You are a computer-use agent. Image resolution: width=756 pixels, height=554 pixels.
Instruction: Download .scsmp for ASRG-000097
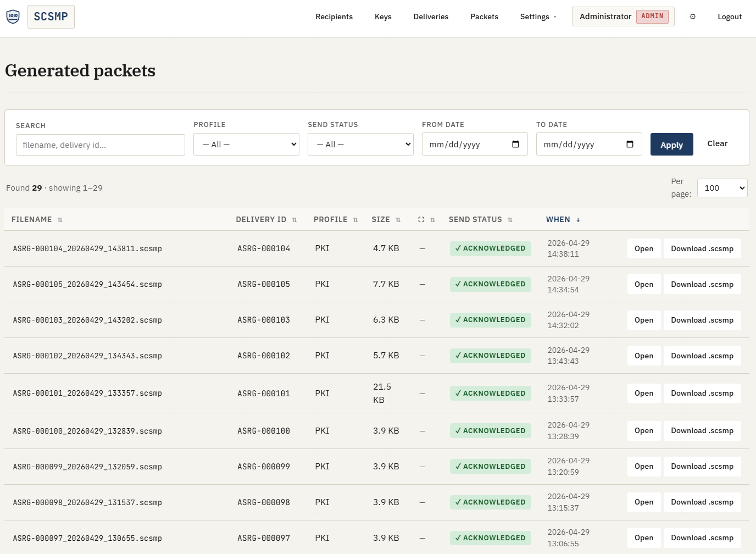[702, 538]
